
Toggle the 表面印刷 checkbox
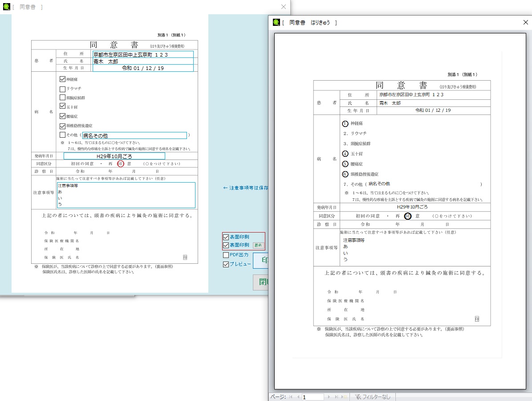[x=226, y=237]
